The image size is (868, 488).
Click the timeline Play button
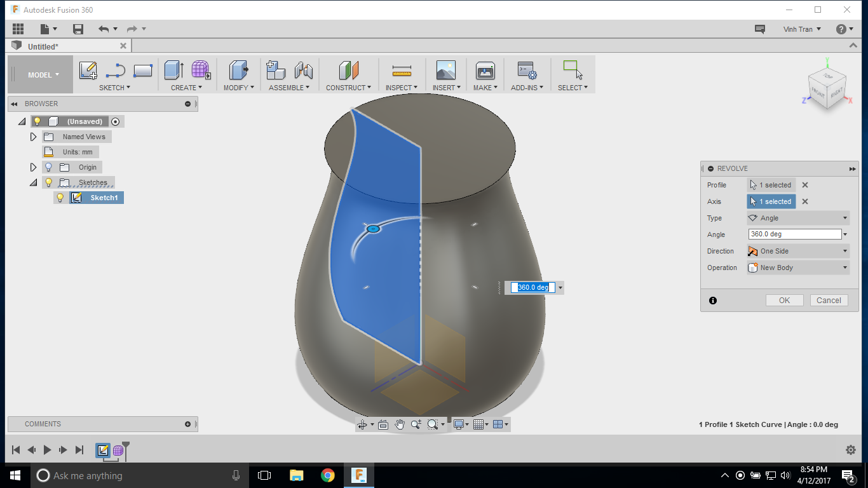pos(47,450)
